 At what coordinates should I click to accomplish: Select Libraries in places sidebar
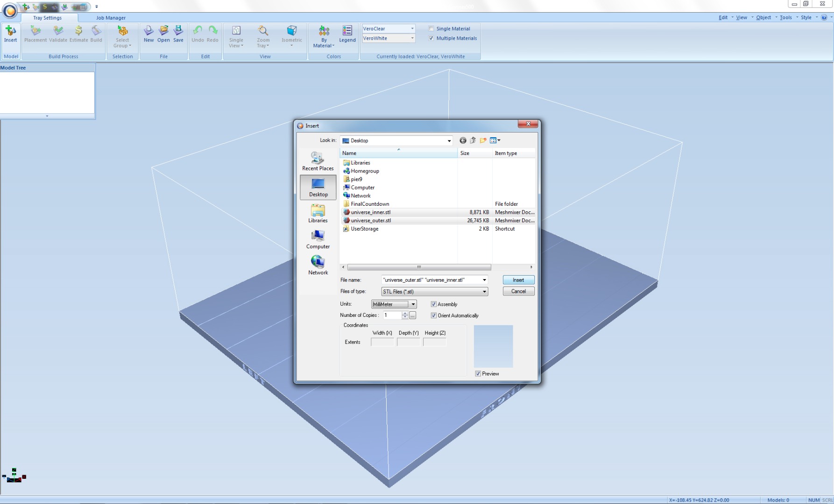(318, 213)
